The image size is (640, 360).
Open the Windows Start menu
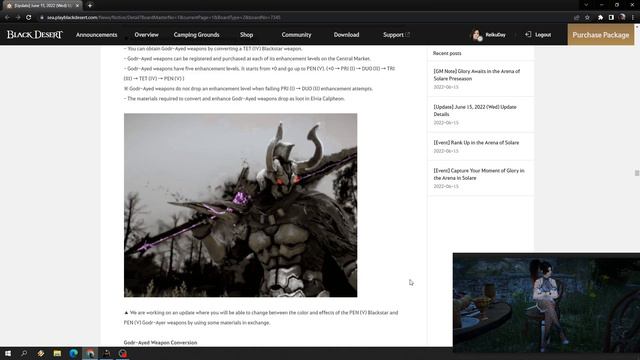point(8,353)
